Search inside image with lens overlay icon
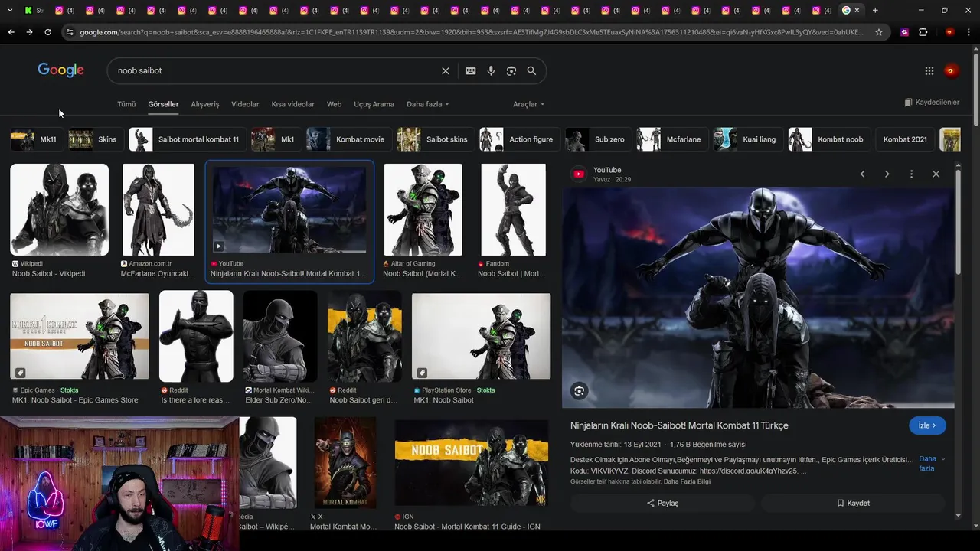The image size is (980, 551). [x=579, y=391]
